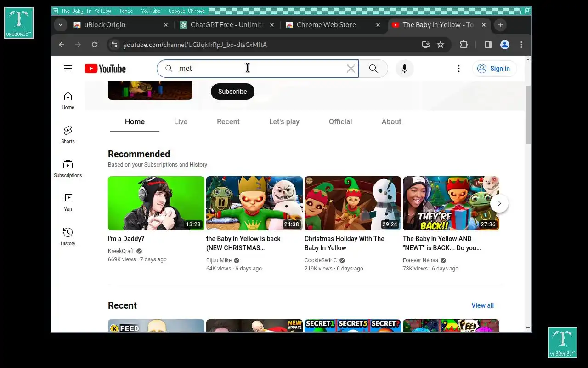
Task: Click the channel banner thumbnail image
Action: [150, 91]
